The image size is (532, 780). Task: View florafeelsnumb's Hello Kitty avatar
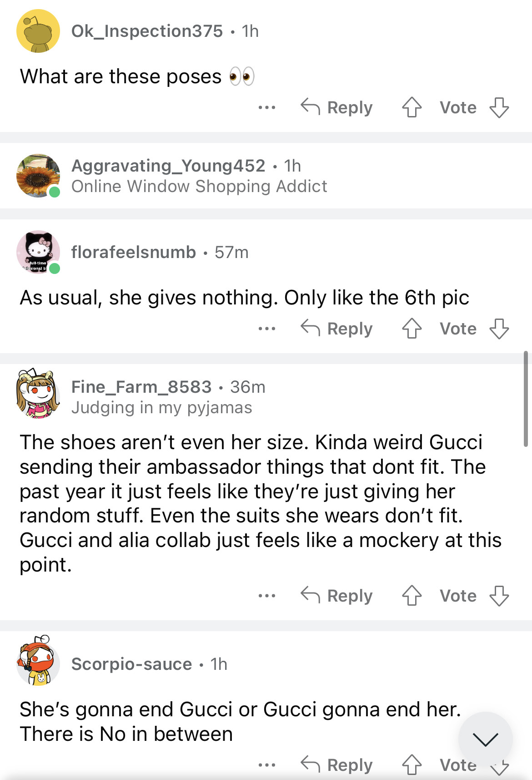click(x=38, y=252)
